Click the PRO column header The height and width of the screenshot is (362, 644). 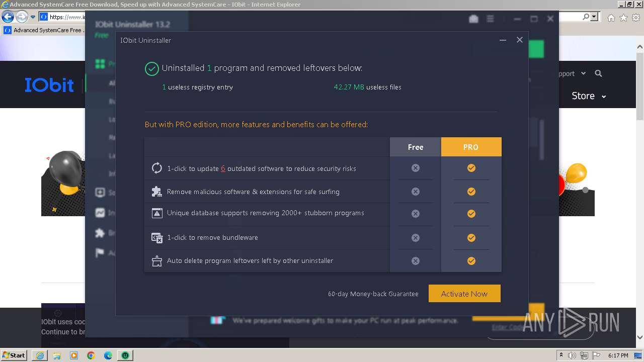tap(471, 147)
